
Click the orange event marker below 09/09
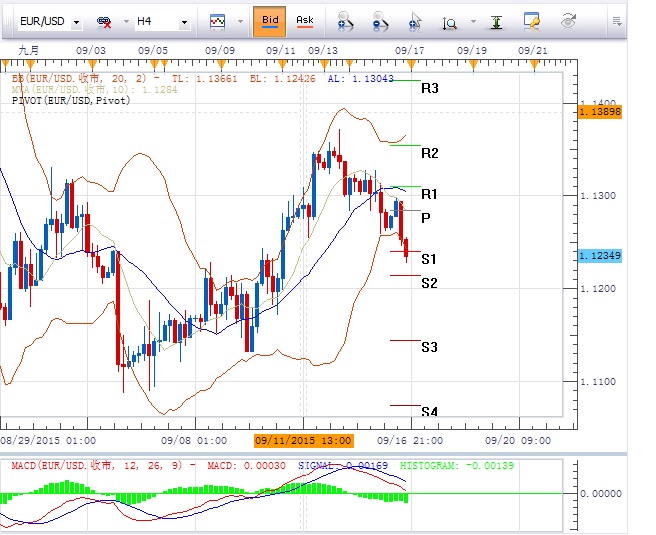coord(221,65)
